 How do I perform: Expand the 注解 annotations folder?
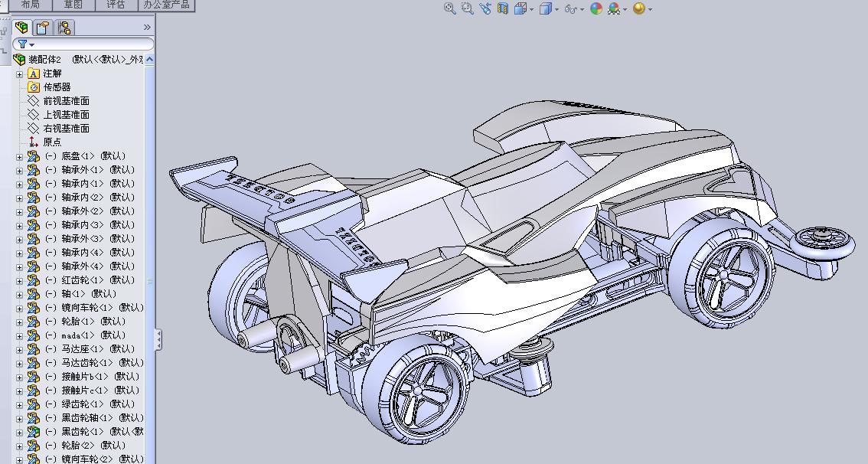[19, 74]
